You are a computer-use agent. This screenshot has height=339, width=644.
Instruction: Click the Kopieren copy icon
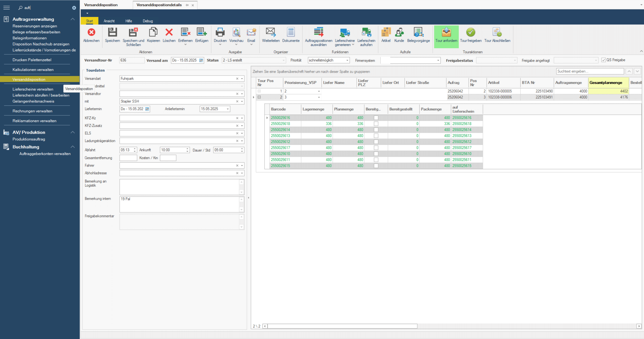pos(153,32)
